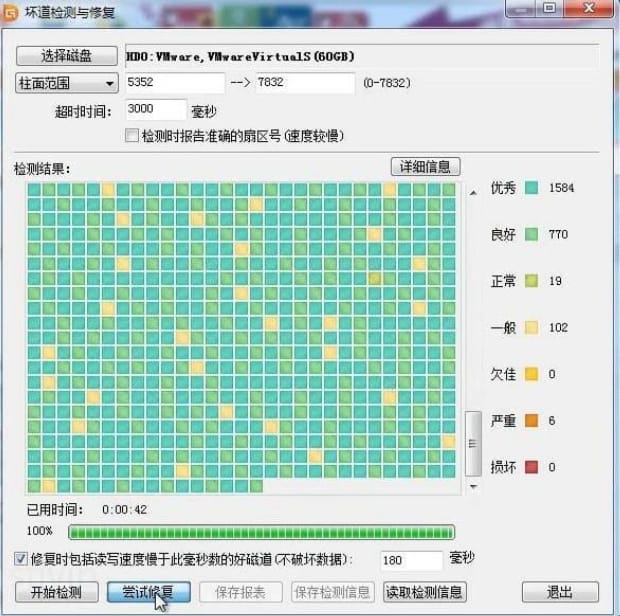Uncheck the 修复时包括读写速度慢 checkbox

(22, 560)
